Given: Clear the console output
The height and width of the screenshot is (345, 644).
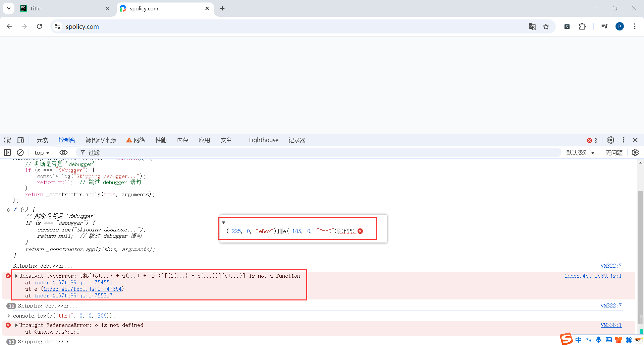Looking at the screenshot, I should click(20, 152).
